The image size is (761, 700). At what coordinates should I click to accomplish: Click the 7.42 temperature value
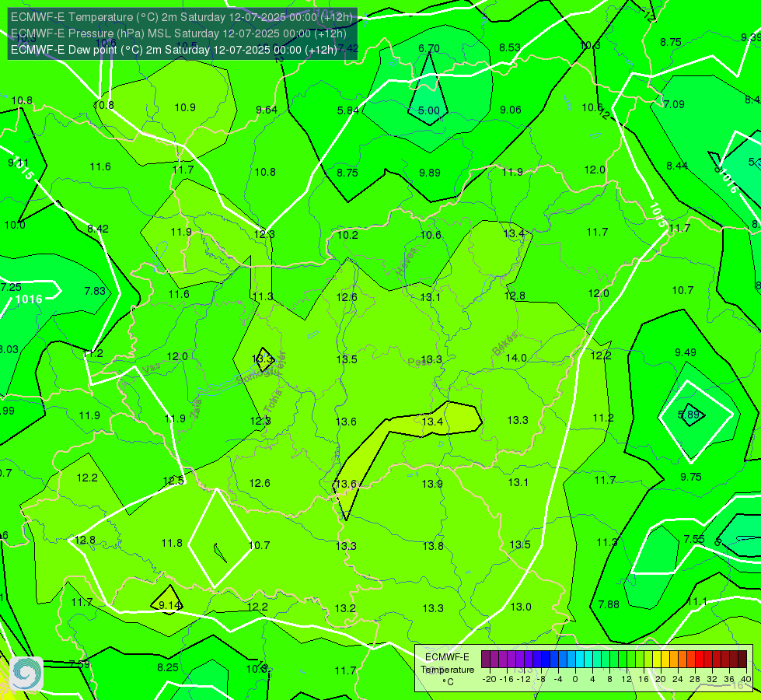pyautogui.click(x=348, y=48)
